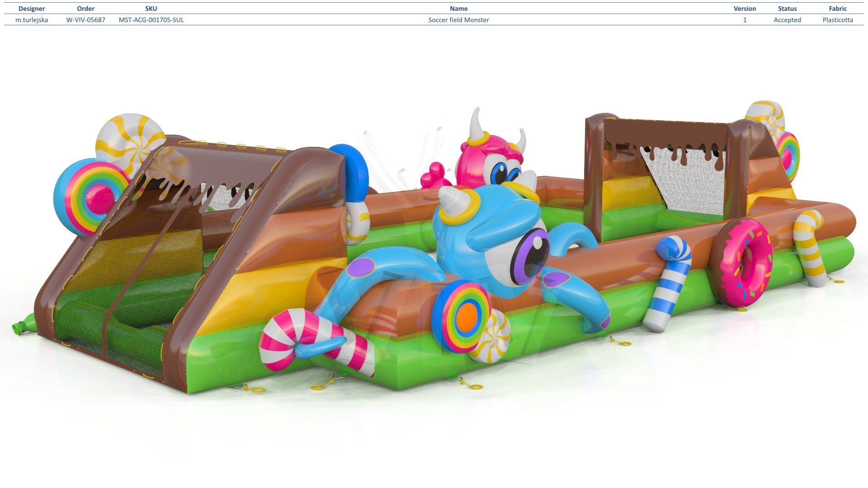Click the Order column header
The image size is (868, 488).
[x=85, y=9]
